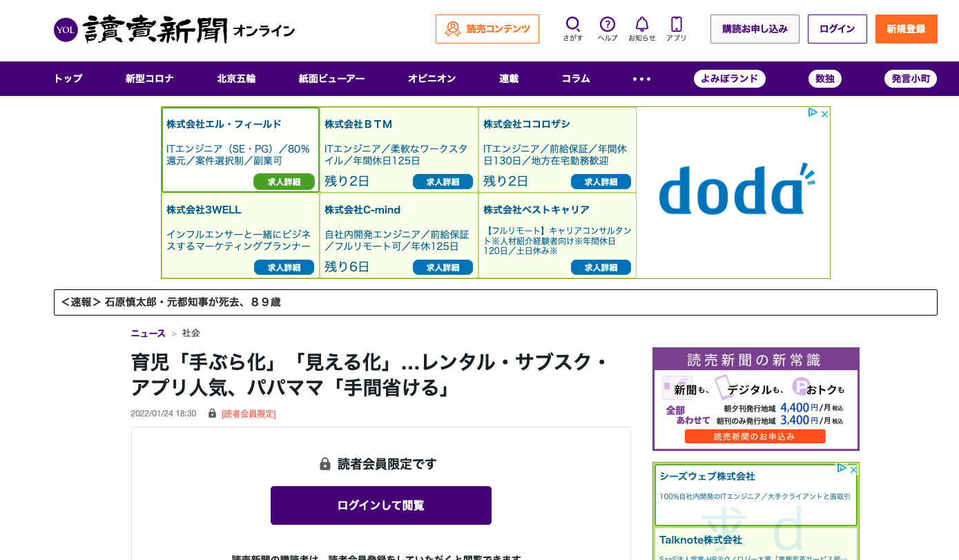Click the app (アプリ) smartphone icon
The image size is (959, 560).
[x=676, y=25]
